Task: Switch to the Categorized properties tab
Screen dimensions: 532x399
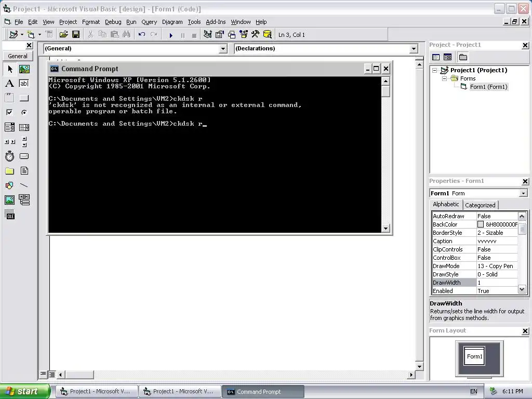Action: pos(480,205)
